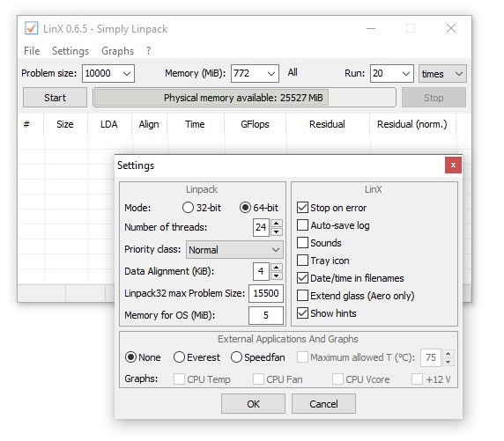Click the Physical memory available progress bar
This screenshot has width=504, height=441.
(244, 98)
